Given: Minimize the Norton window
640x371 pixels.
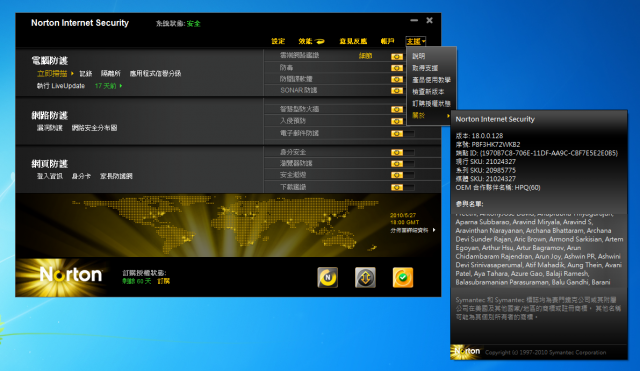Looking at the screenshot, I should [414, 20].
